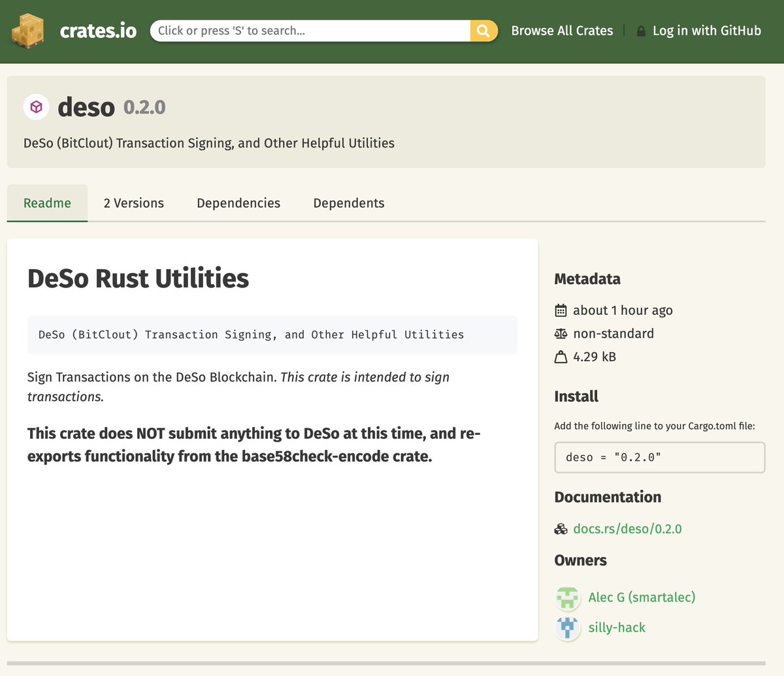
Task: Click the license scales icon
Action: point(561,334)
